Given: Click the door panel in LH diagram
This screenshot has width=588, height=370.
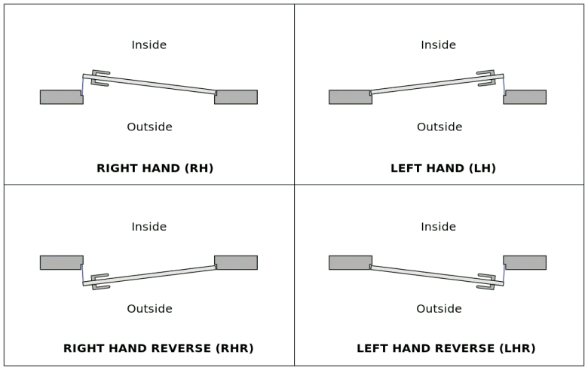Looking at the screenshot, I should click(437, 84).
